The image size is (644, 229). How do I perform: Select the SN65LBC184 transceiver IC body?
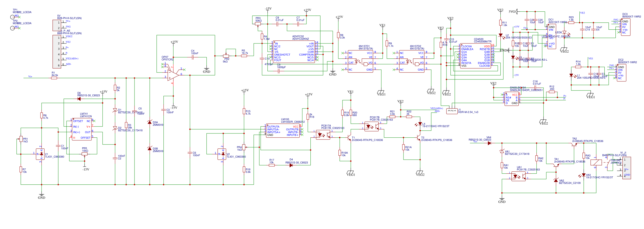[x=512, y=99]
